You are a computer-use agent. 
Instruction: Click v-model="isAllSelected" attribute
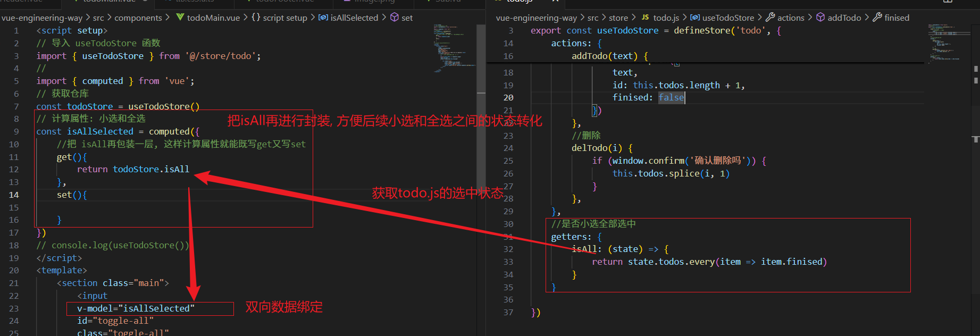pyautogui.click(x=136, y=308)
